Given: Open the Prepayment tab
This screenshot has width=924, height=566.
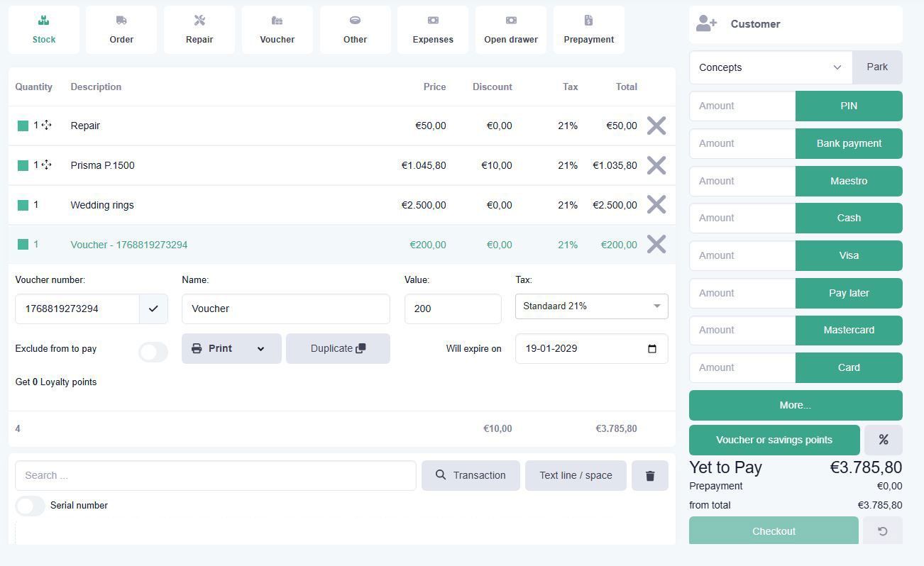Looking at the screenshot, I should [589, 30].
